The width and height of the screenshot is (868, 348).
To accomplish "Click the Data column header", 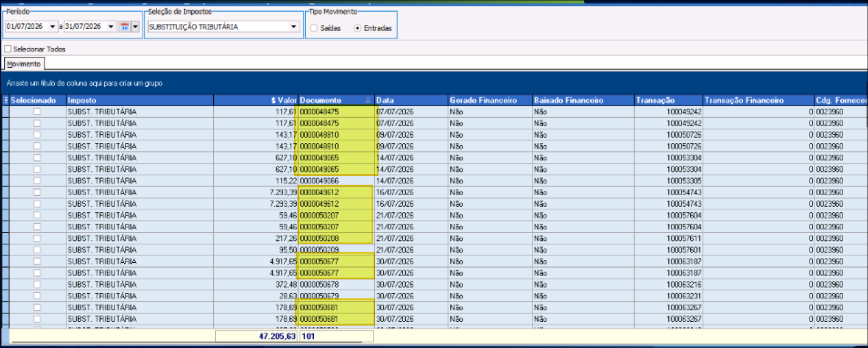I will (411, 100).
